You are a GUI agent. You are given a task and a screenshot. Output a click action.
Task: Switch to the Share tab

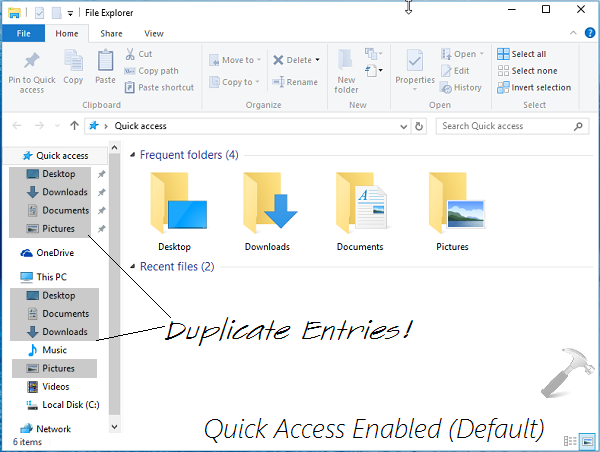coord(111,34)
